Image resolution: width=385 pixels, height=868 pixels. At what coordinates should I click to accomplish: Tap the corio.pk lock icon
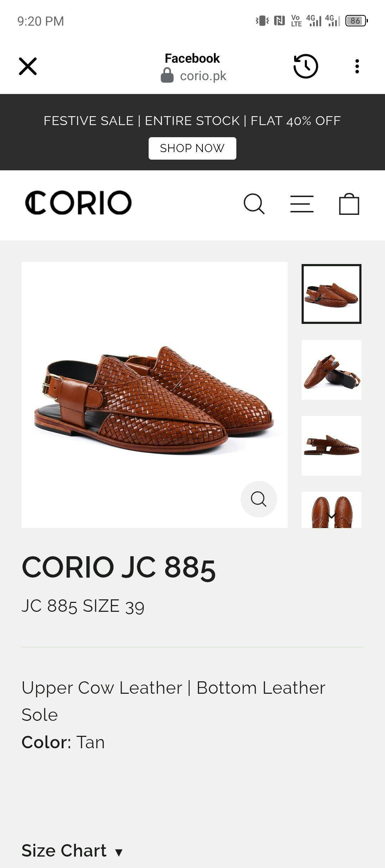pos(167,76)
